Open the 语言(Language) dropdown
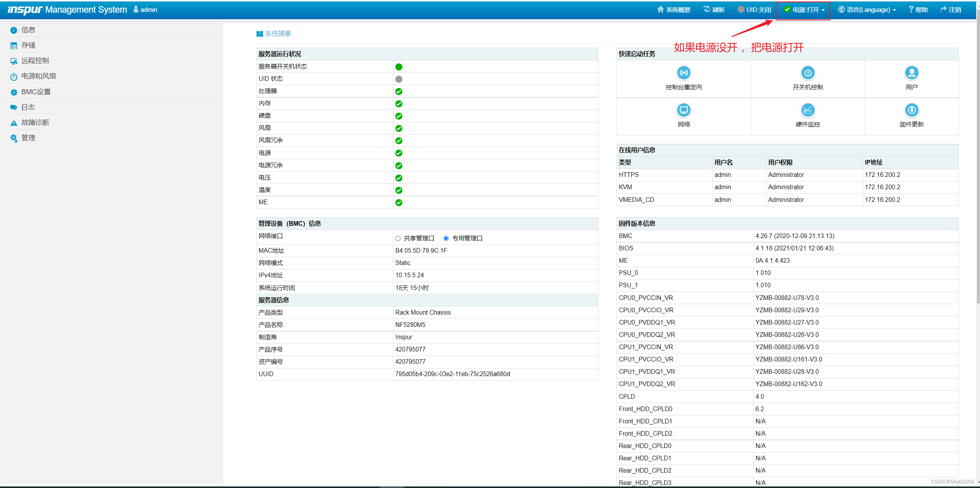Viewport: 980px width, 488px height. coord(867,9)
